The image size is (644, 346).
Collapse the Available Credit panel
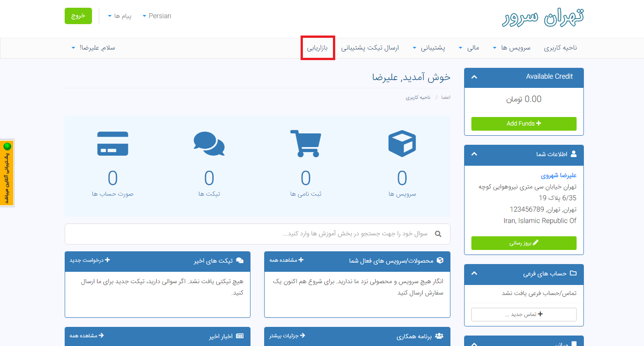[x=474, y=76]
